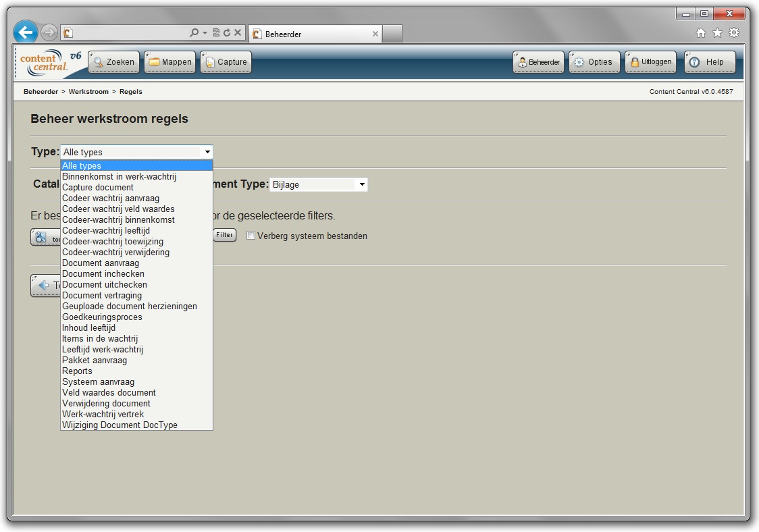759x532 pixels.
Task: Enable Verberg systeem bestanden checkbox
Action: (x=251, y=236)
